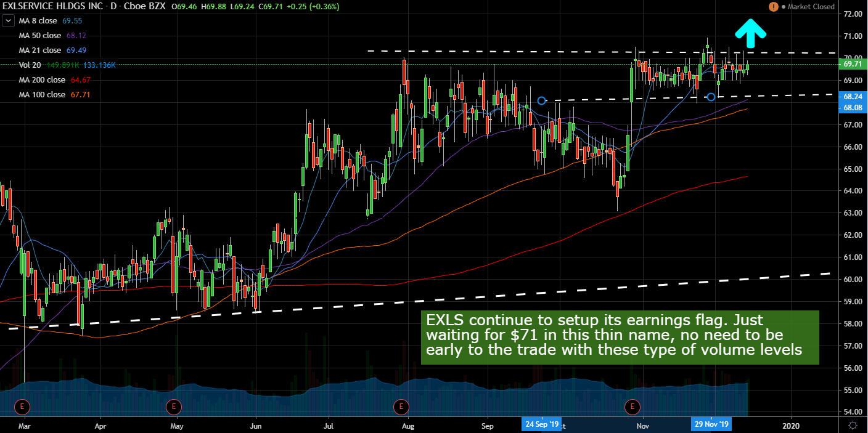Select the trendline anchor circle above 29 Nov
Screen dimensions: 868x433
click(711, 97)
